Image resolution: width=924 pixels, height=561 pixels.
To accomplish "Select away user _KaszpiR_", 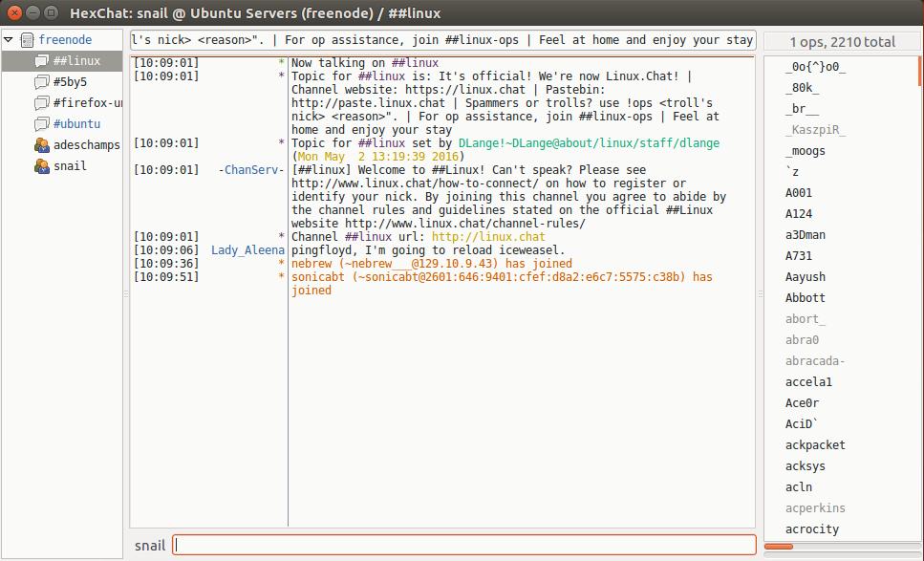I will [x=816, y=130].
